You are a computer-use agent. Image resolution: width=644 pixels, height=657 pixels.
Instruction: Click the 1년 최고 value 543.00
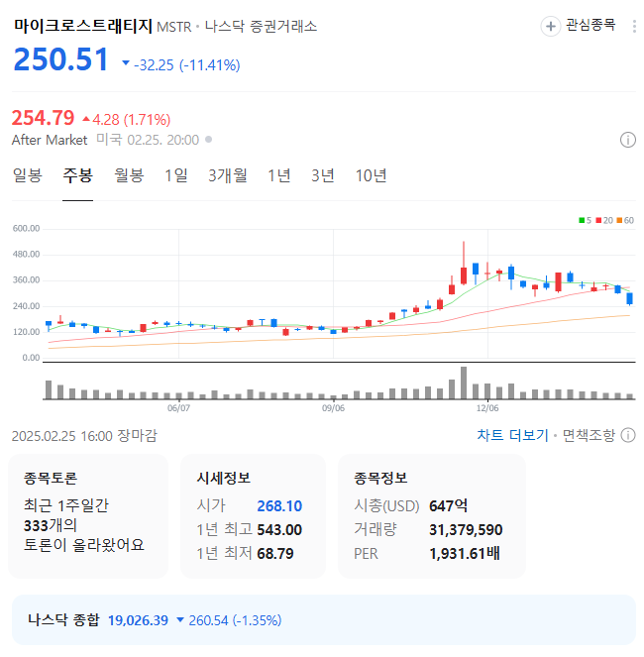[279, 529]
